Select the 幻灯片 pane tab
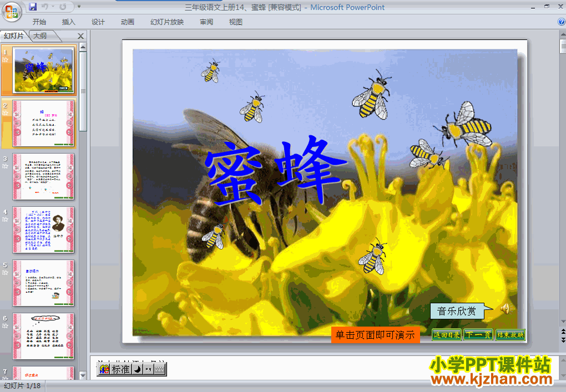566x392 pixels. [x=14, y=35]
